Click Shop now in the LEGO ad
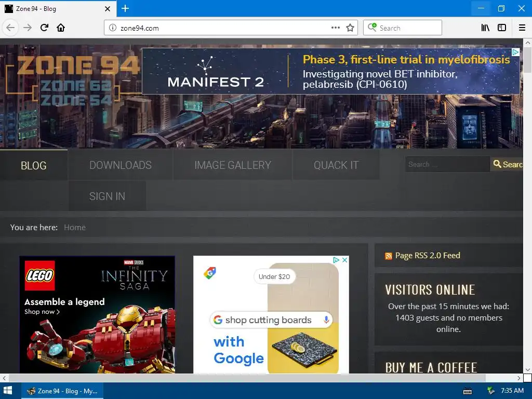Image resolution: width=532 pixels, height=399 pixels. [42, 312]
